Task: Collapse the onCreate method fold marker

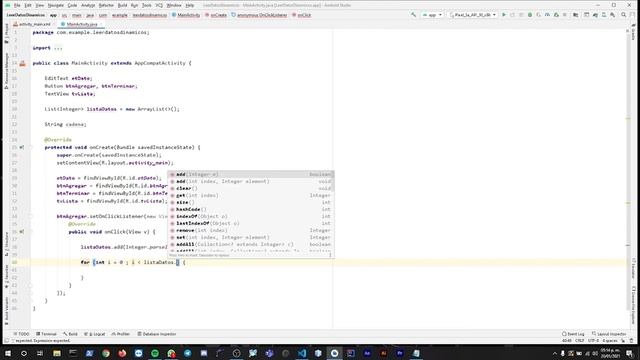Action: [x=30, y=147]
